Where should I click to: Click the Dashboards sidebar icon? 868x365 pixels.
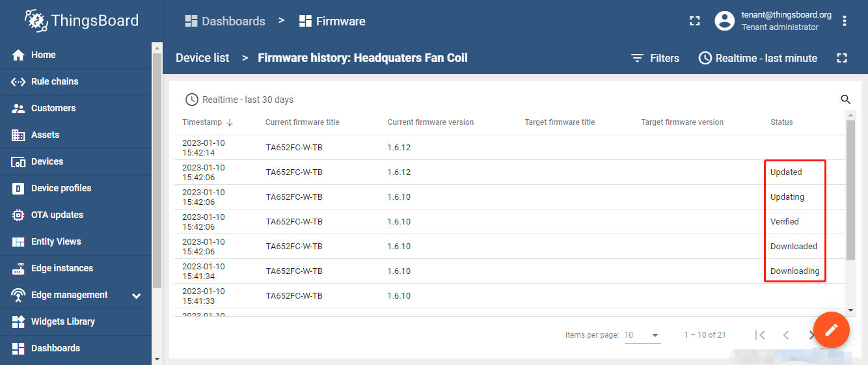point(18,349)
